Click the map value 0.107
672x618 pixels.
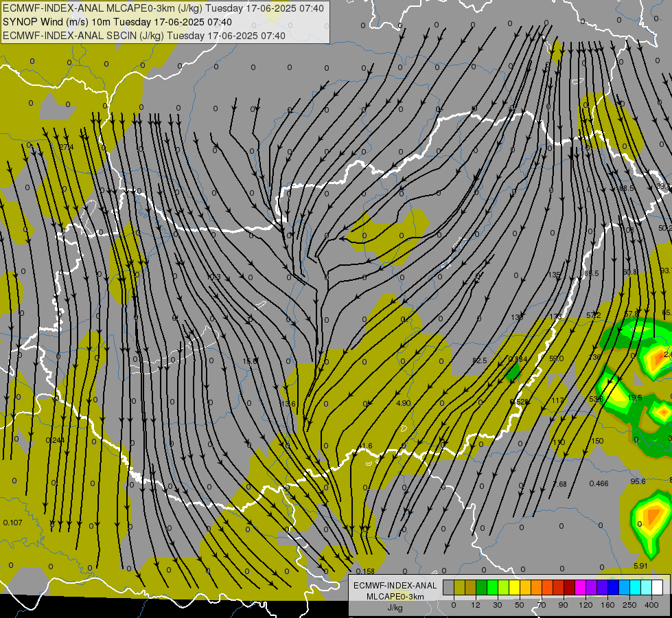(x=12, y=523)
